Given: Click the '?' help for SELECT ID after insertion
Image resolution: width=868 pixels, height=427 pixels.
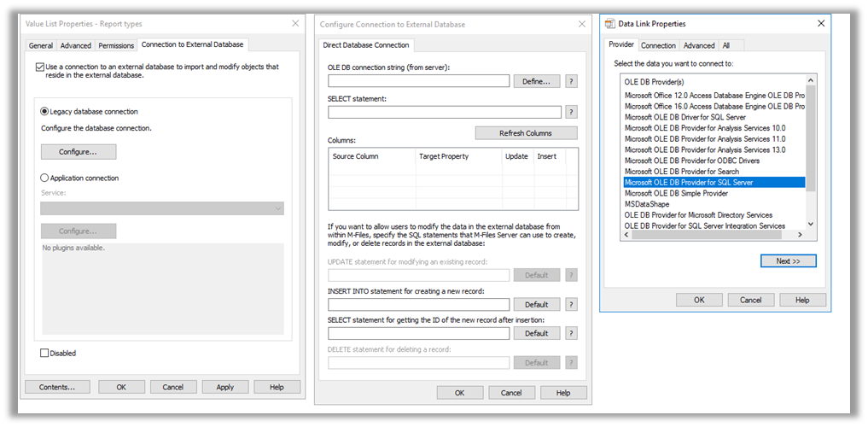Looking at the screenshot, I should pyautogui.click(x=571, y=333).
